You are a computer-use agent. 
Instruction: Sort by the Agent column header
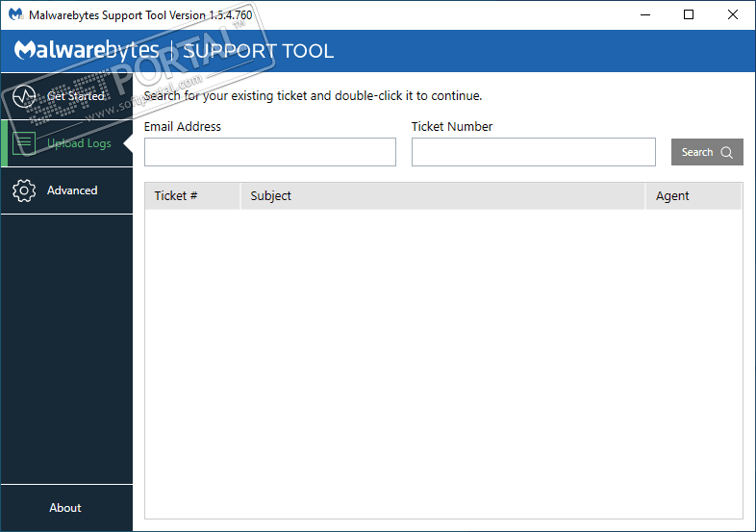[x=693, y=196]
